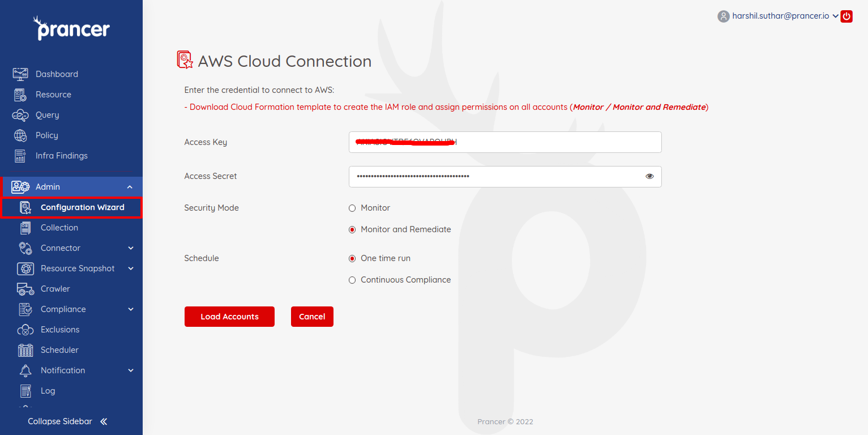The height and width of the screenshot is (435, 868).
Task: Click the Cancel button
Action: click(312, 317)
